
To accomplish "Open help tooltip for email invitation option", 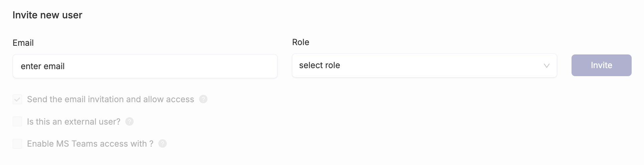I will (x=203, y=99).
